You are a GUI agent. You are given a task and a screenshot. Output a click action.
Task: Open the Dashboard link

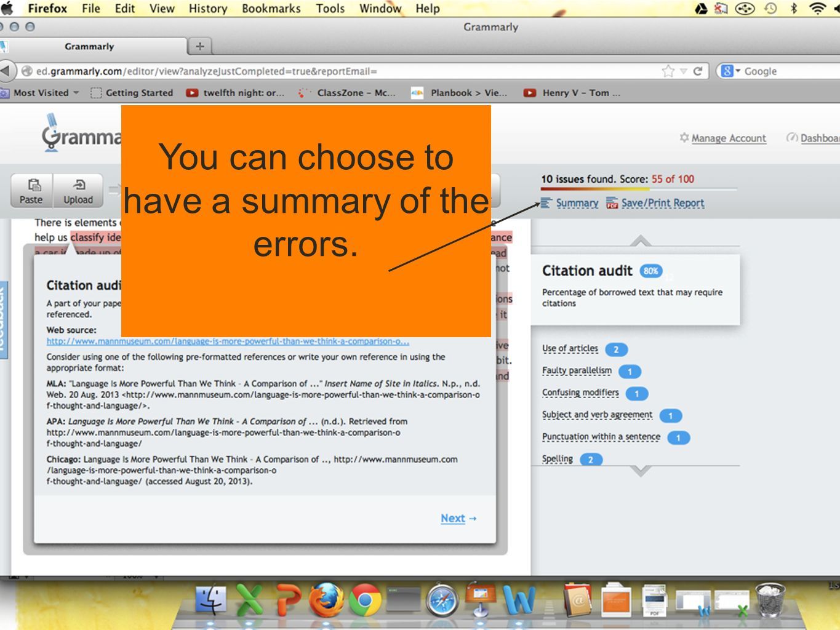[x=820, y=138]
